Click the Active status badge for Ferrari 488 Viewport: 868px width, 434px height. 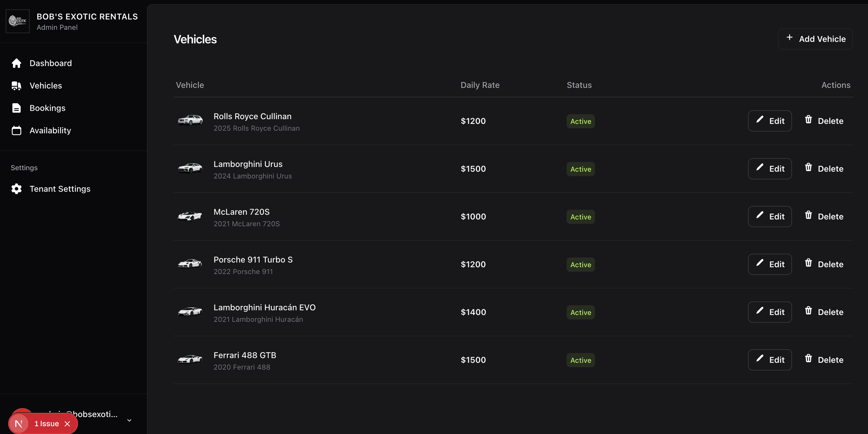click(580, 360)
